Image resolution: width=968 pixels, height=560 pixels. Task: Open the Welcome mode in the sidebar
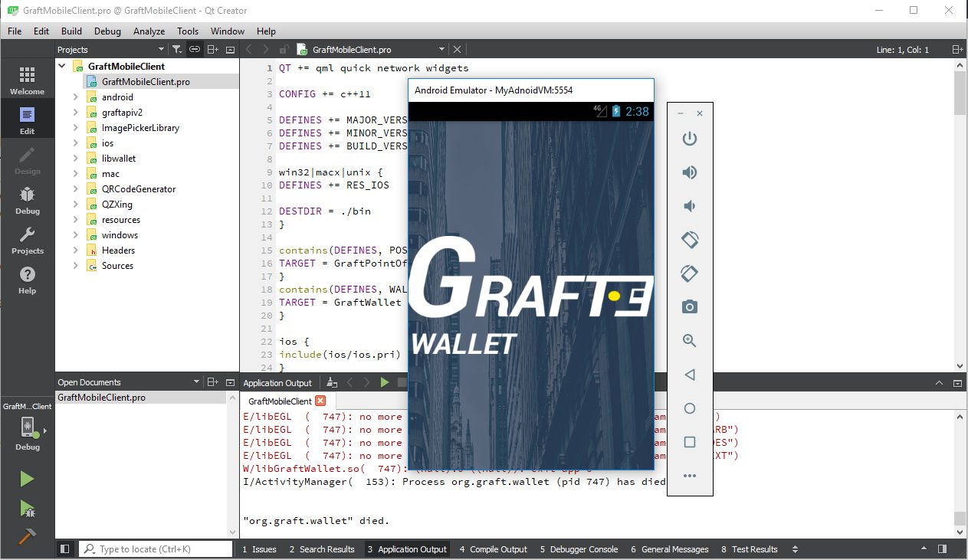(27, 79)
